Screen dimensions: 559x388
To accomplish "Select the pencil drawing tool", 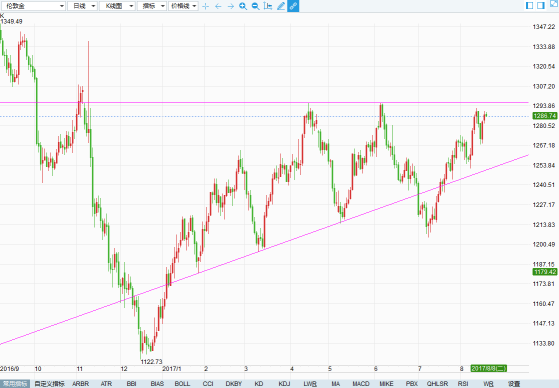I will pos(281,6).
